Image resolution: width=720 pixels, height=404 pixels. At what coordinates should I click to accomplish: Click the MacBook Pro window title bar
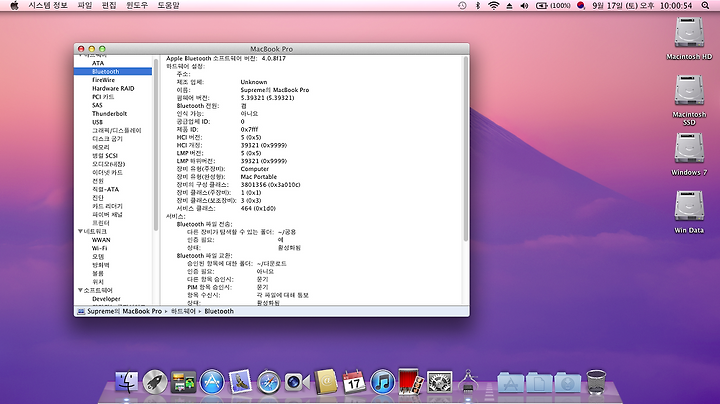click(271, 49)
